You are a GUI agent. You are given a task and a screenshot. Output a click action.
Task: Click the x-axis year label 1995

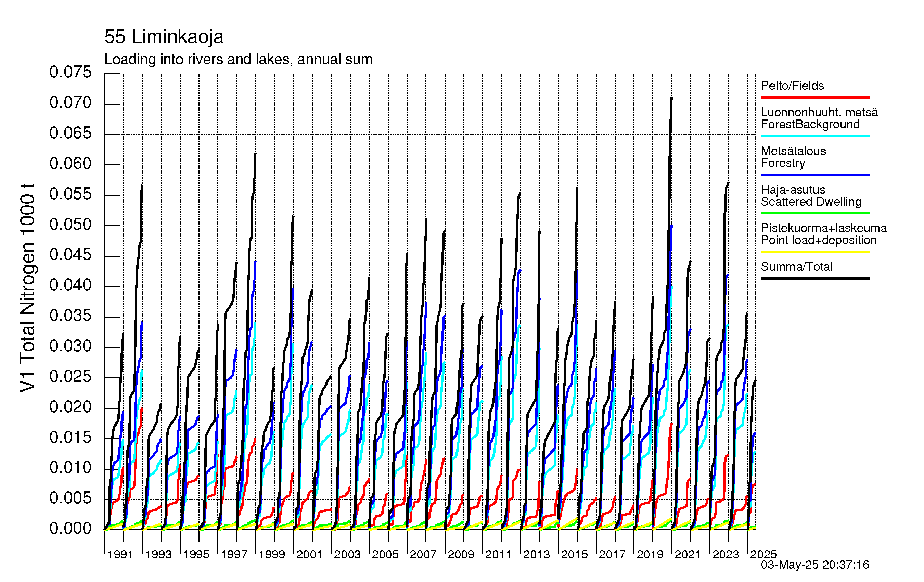(x=196, y=555)
